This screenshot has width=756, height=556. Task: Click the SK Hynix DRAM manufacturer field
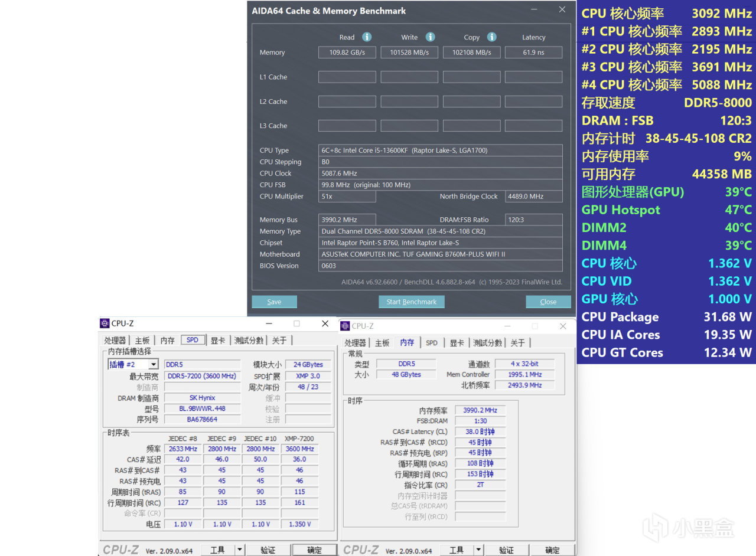(203, 398)
